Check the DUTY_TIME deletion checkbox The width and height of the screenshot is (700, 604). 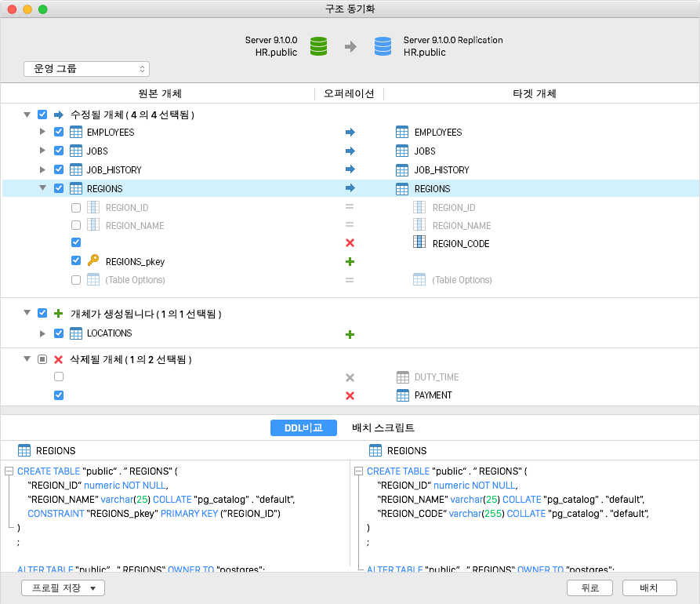(x=59, y=377)
